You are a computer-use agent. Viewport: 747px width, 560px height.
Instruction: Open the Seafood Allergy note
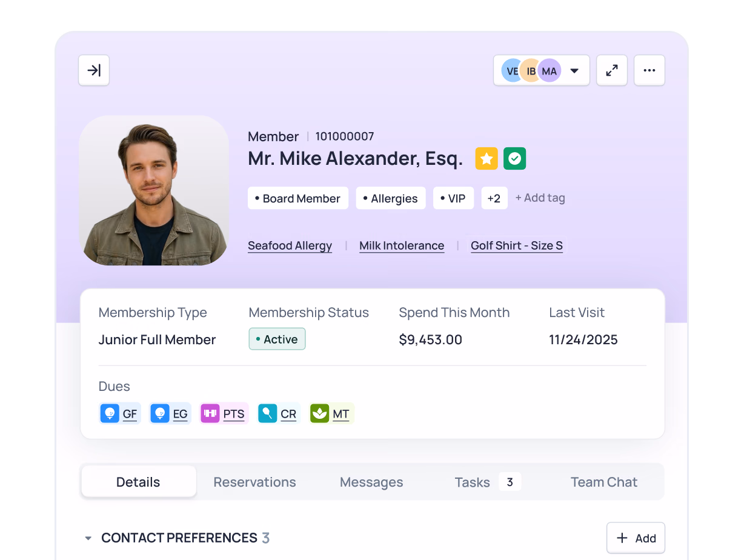coord(290,245)
